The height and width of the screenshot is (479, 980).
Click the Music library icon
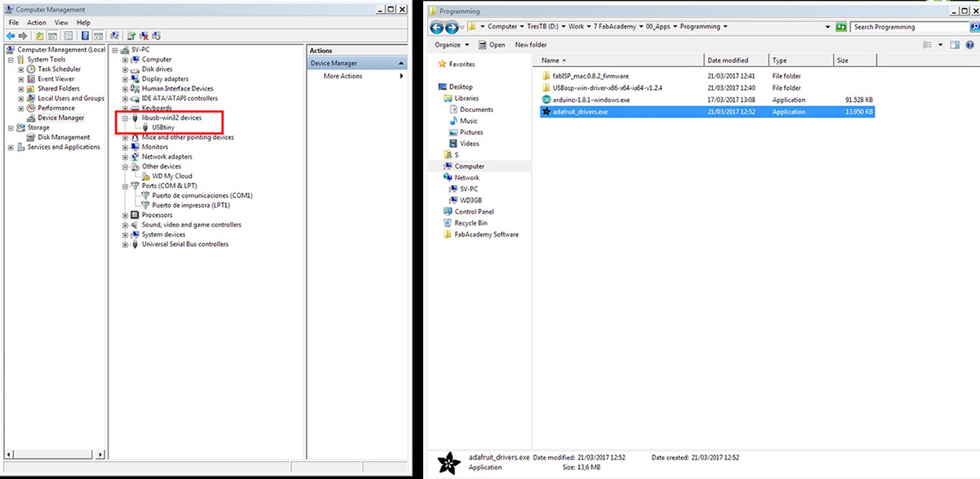[452, 121]
